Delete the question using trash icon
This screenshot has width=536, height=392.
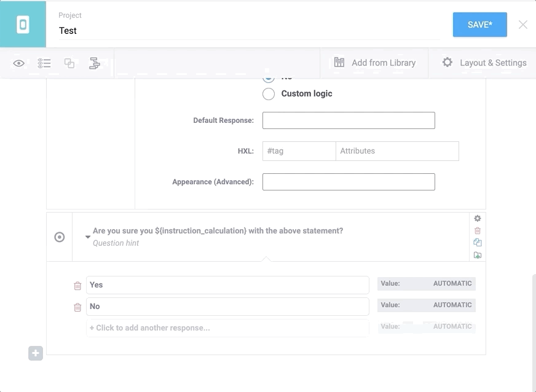click(x=478, y=230)
